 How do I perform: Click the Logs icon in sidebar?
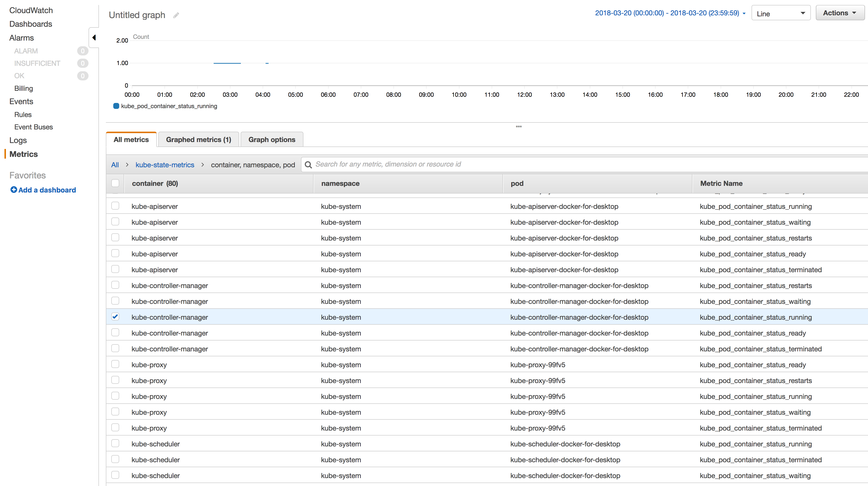tap(19, 140)
